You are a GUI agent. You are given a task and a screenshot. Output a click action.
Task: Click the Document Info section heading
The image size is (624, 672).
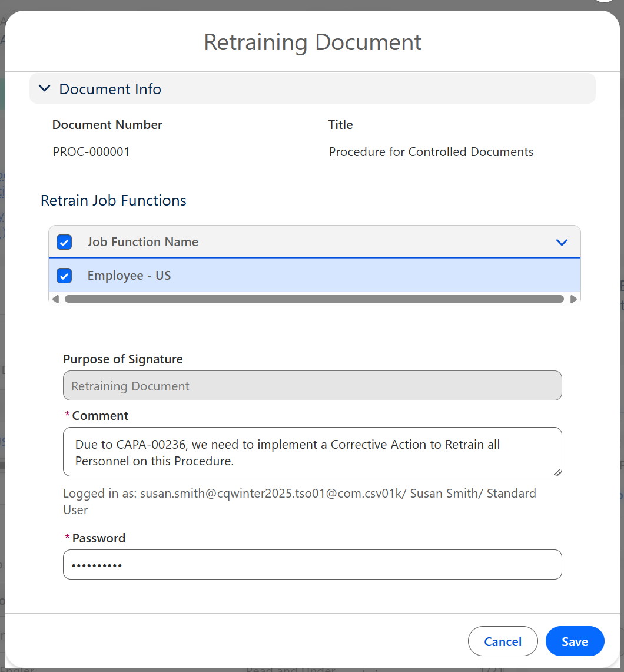click(x=110, y=89)
